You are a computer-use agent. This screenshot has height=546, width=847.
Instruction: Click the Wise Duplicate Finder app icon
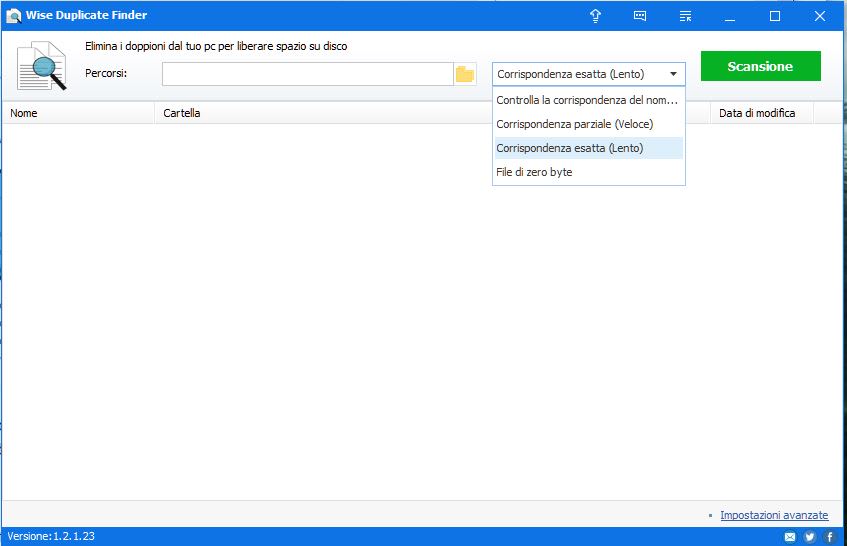[x=14, y=16]
